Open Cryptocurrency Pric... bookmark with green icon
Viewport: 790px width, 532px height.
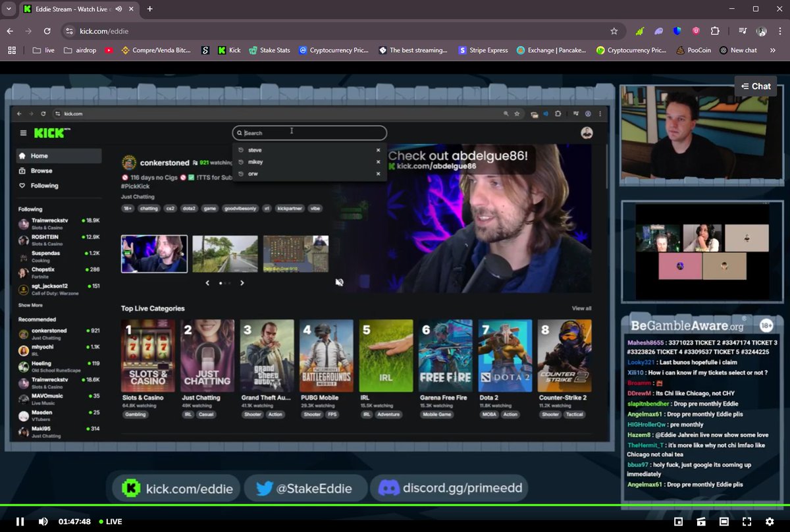(x=632, y=50)
